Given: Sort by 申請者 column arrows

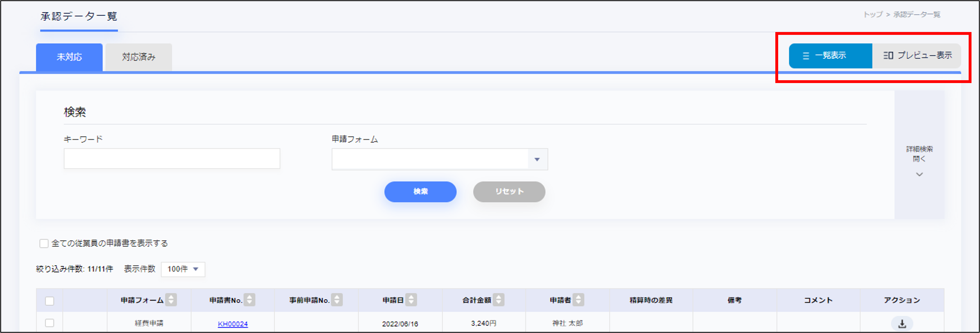Looking at the screenshot, I should 578,300.
